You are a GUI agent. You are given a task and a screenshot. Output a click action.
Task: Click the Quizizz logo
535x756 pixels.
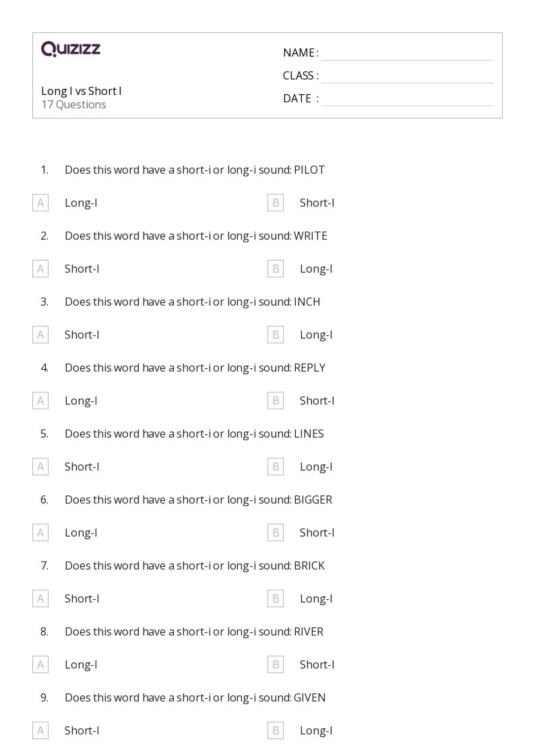tap(71, 48)
